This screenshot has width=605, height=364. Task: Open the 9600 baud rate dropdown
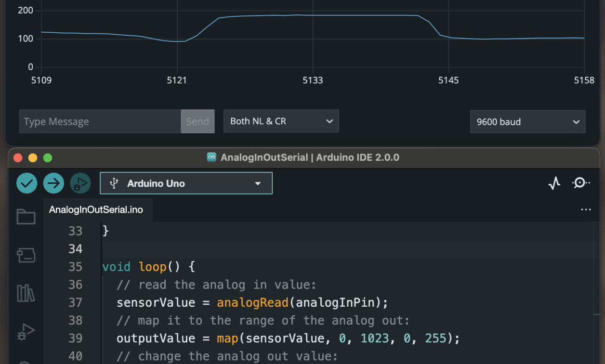[527, 122]
